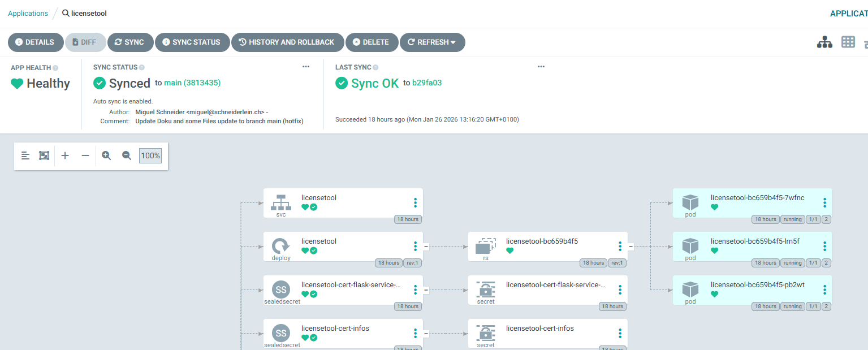The image size is (868, 350).
Task: Click the HISTORY AND ROLLBACK button
Action: [287, 42]
